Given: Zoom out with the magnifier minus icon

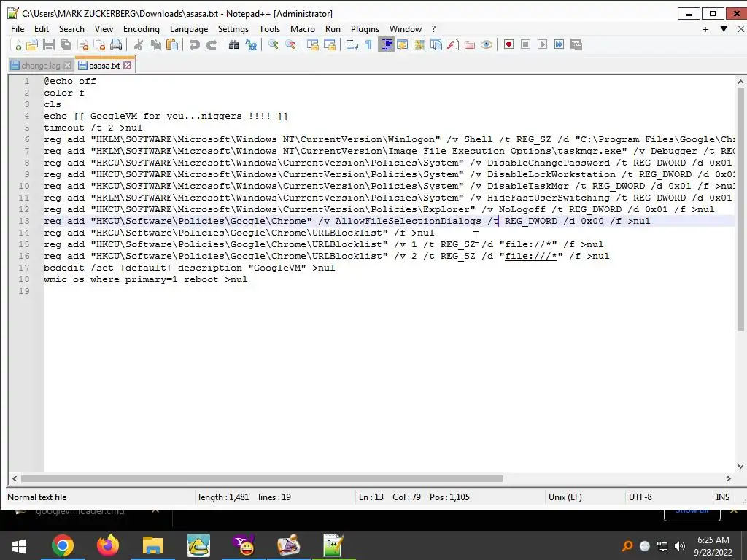Looking at the screenshot, I should (x=290, y=44).
